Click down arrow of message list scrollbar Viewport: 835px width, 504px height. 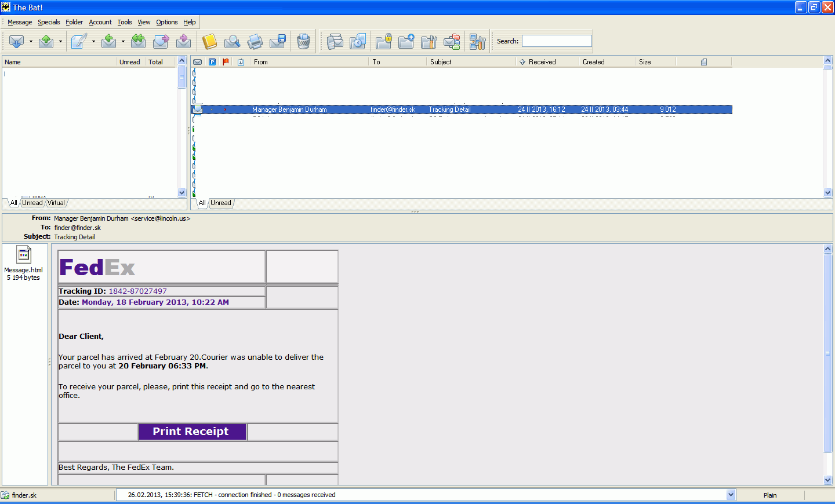tap(828, 193)
